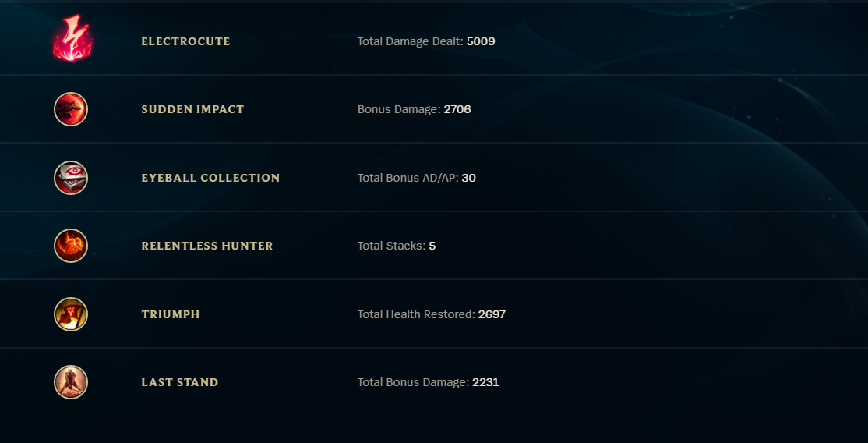Click Total Bonus AD/AP value 30
868x443 pixels.
[468, 178]
